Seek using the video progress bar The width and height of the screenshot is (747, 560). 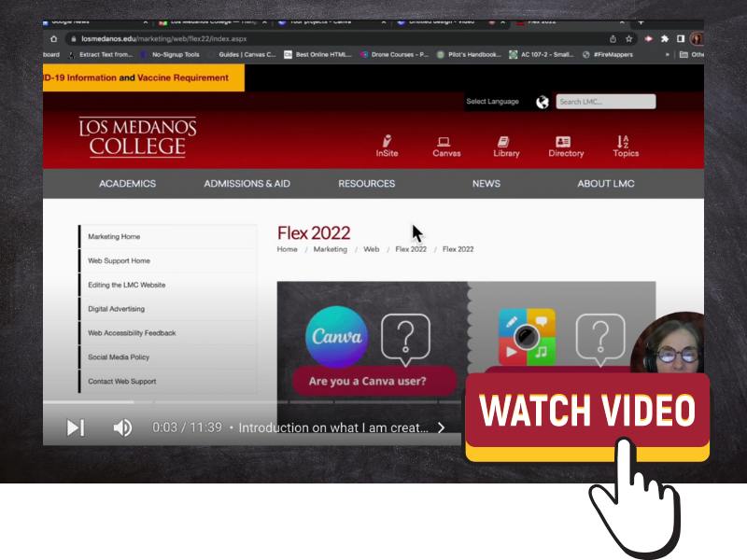pos(252,402)
